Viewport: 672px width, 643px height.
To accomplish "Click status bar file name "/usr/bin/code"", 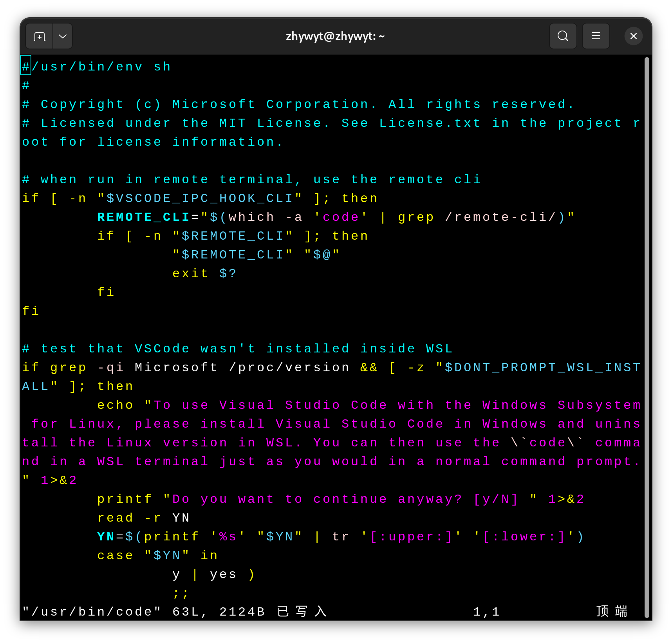I will [92, 612].
